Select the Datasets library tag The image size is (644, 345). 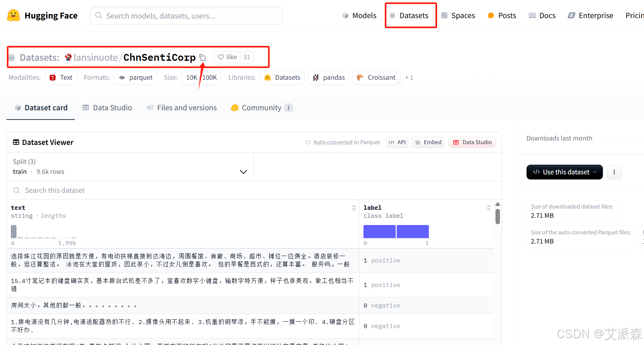click(283, 78)
